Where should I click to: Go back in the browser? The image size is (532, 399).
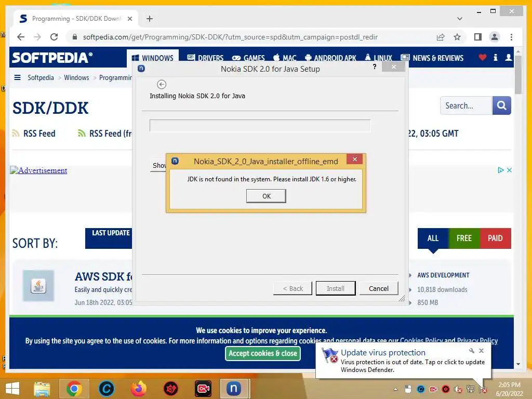click(x=21, y=37)
